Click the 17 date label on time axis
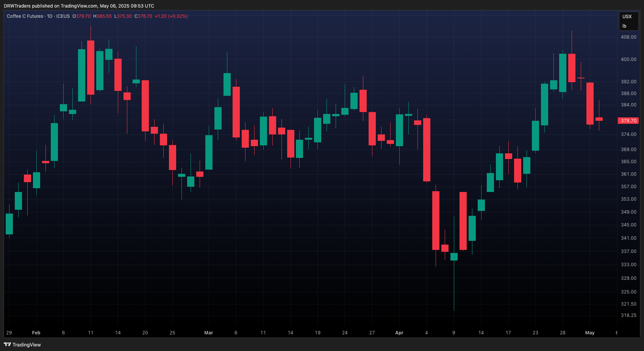Screen dimensions: 644x351 (x=508, y=333)
